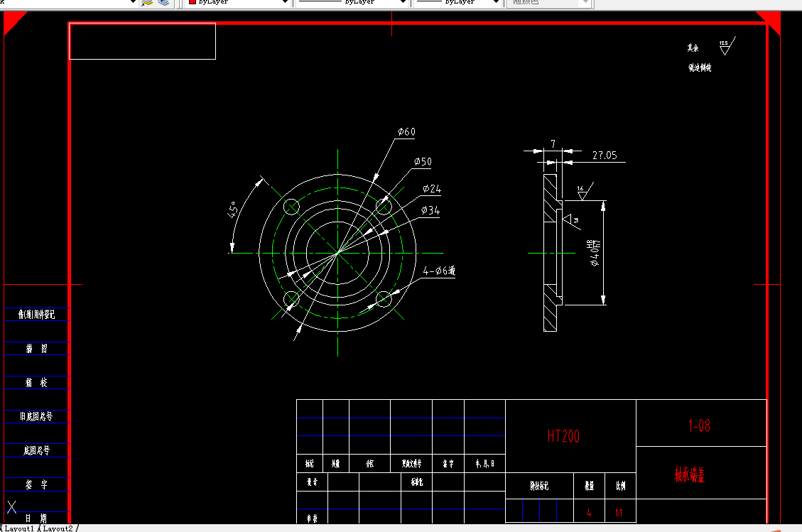Click the 分区 title block cell

click(370, 463)
